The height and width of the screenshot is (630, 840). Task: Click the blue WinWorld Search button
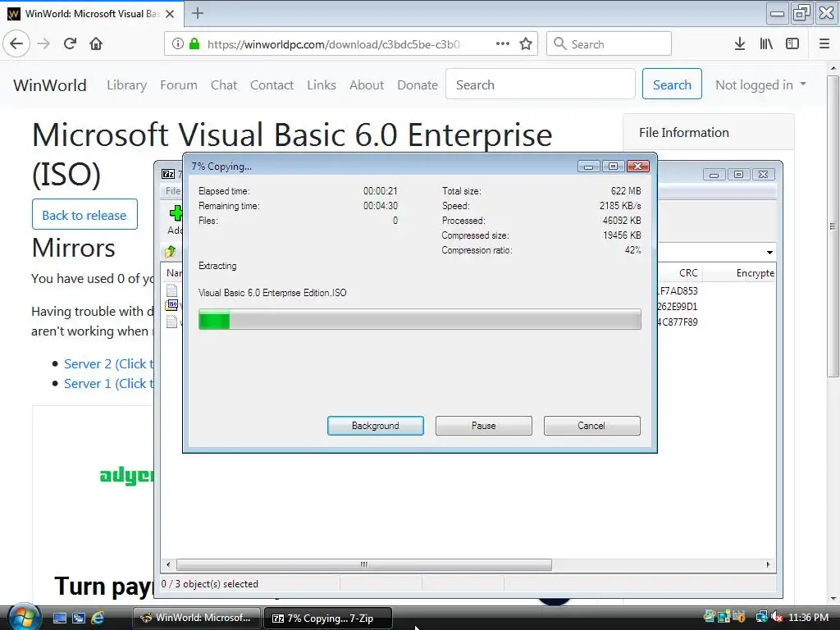[x=672, y=84]
